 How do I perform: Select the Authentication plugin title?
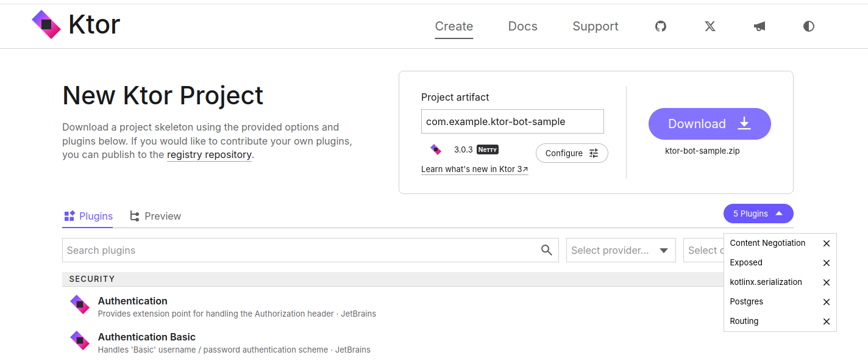pos(132,301)
